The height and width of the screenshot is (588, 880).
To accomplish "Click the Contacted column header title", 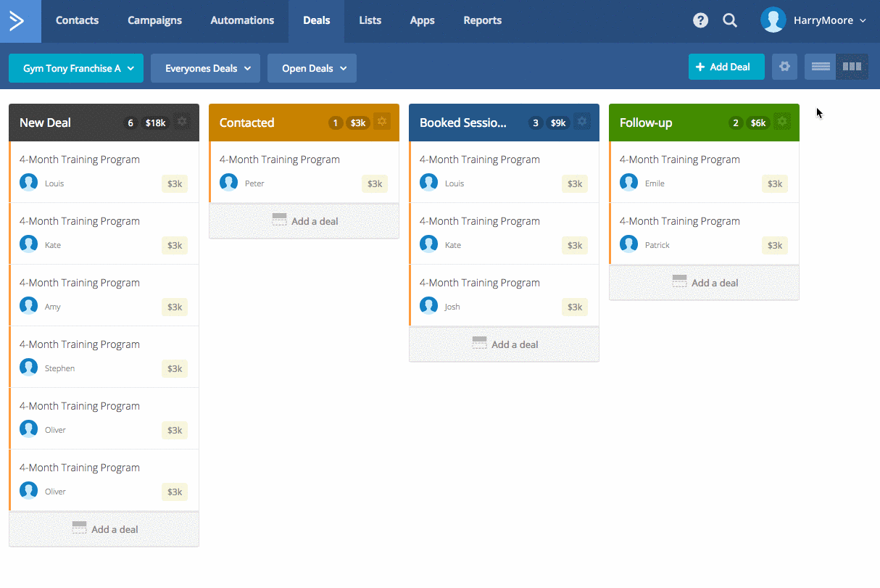I will click(x=246, y=123).
